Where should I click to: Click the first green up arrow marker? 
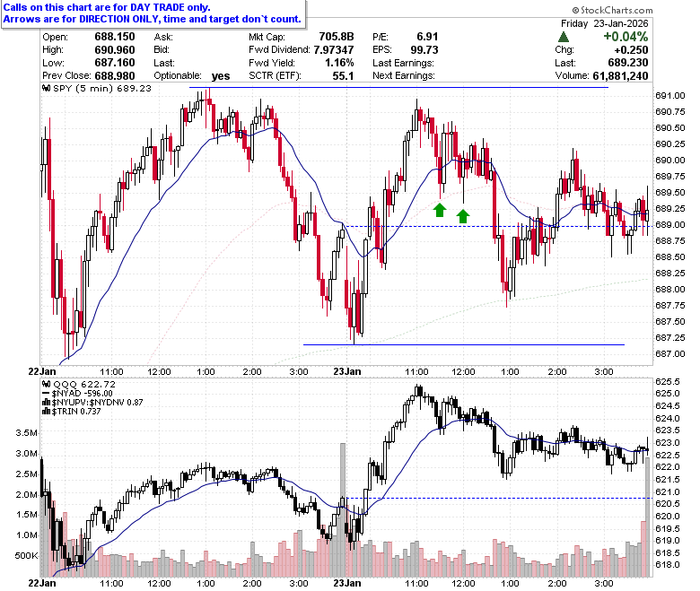pos(440,210)
